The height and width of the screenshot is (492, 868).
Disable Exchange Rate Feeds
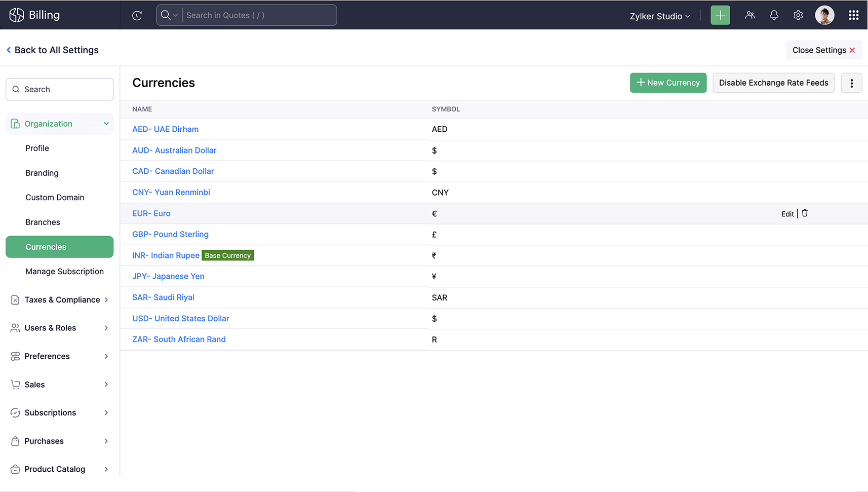[x=773, y=83]
